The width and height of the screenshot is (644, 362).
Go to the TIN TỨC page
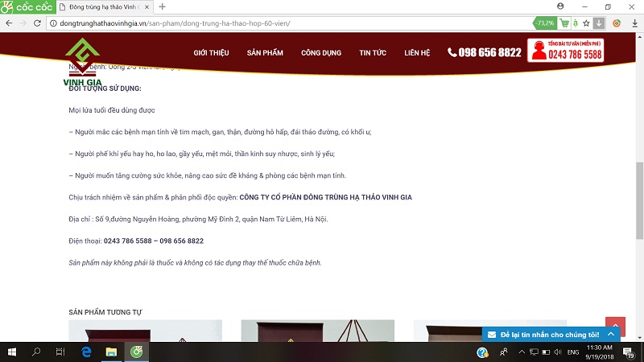pos(373,53)
